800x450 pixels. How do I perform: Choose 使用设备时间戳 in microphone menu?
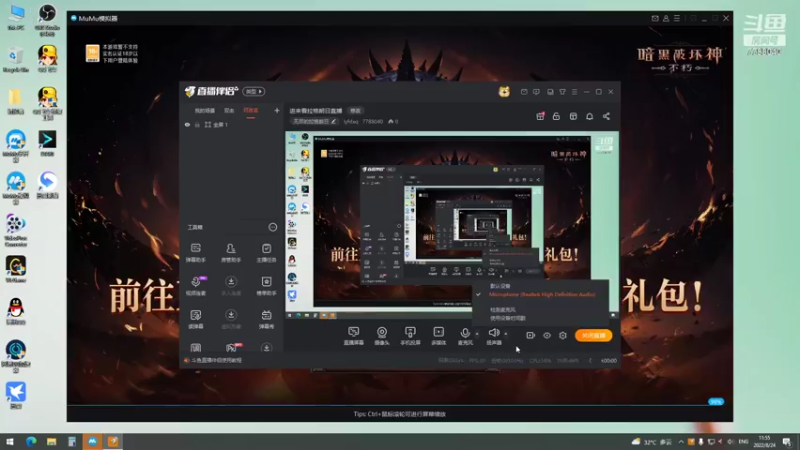[508, 318]
